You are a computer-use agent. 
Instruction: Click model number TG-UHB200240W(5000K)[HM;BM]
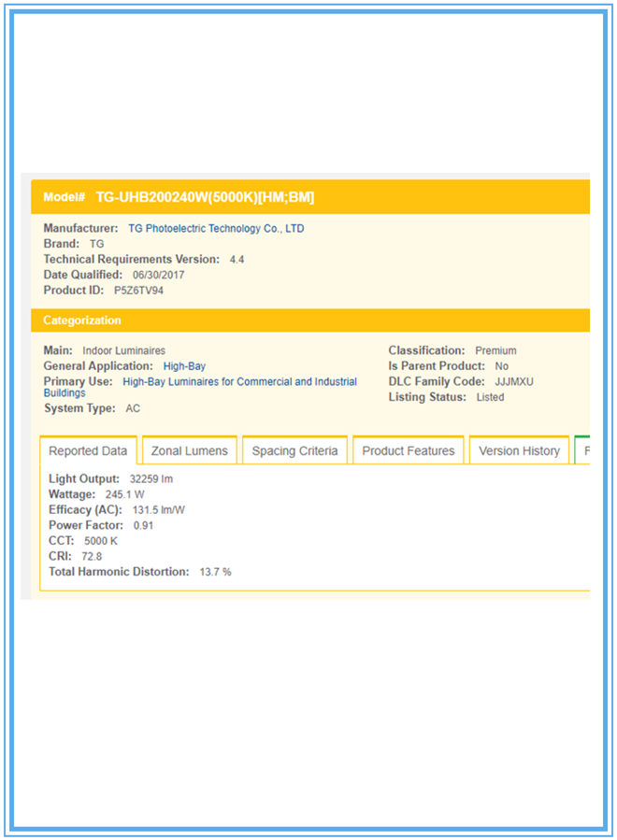[205, 197]
